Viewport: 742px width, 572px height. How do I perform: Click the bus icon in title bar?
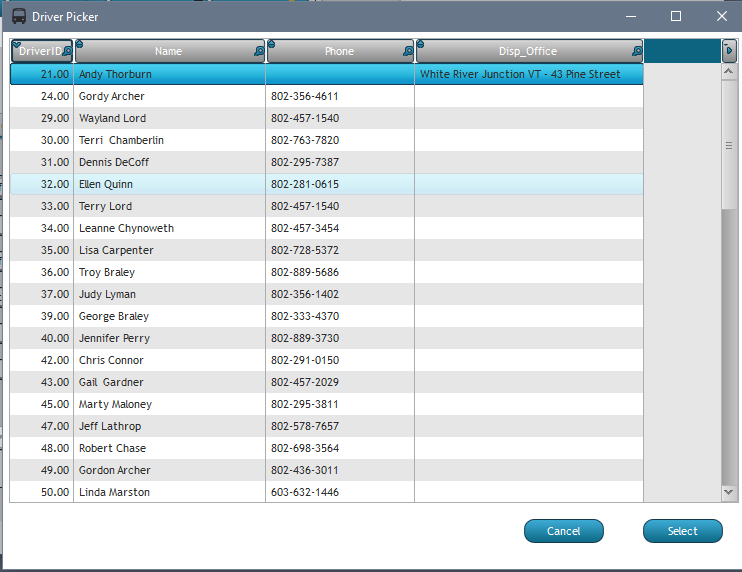(18, 16)
